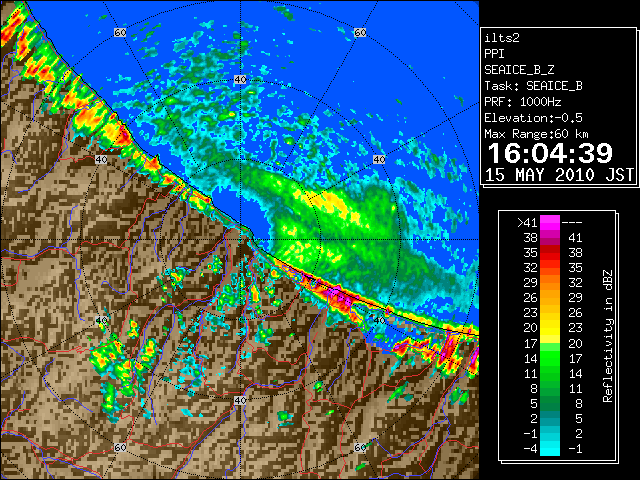The width and height of the screenshot is (640, 480).
Task: Pick the orange 29-32 dBZ swatch
Action: tap(550, 283)
